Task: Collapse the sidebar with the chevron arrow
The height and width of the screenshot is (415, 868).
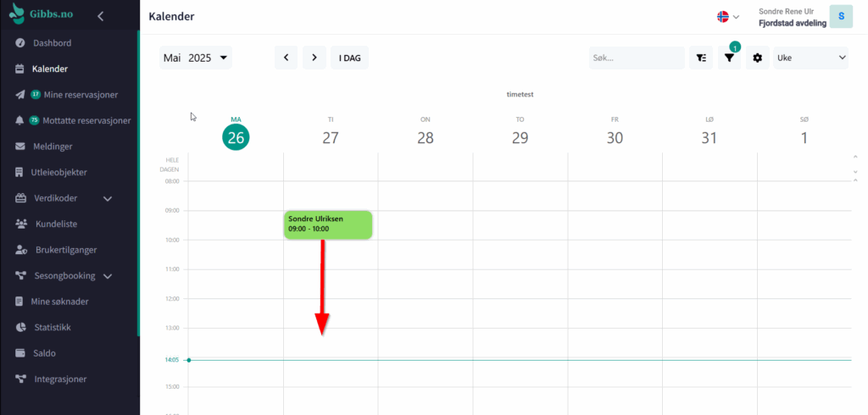Action: (100, 16)
